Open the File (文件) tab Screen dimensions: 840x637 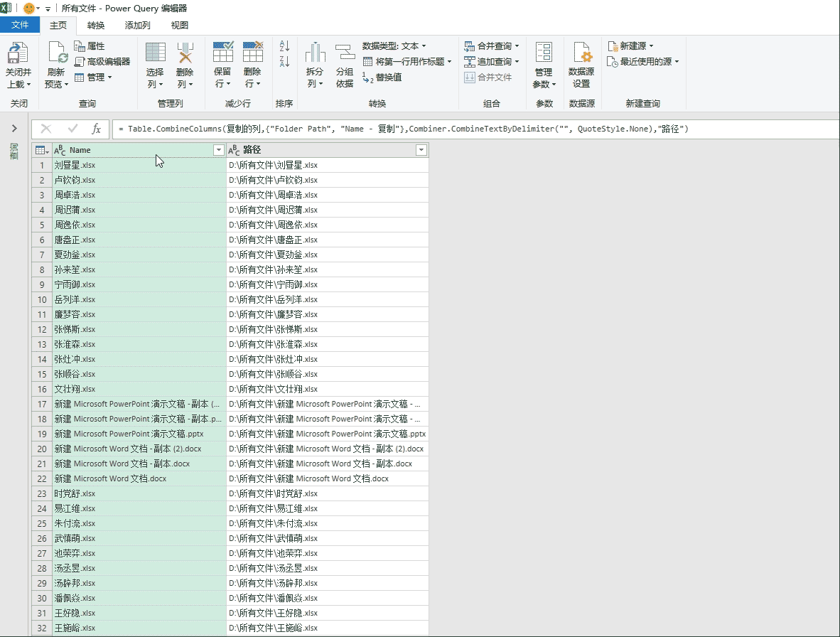20,25
